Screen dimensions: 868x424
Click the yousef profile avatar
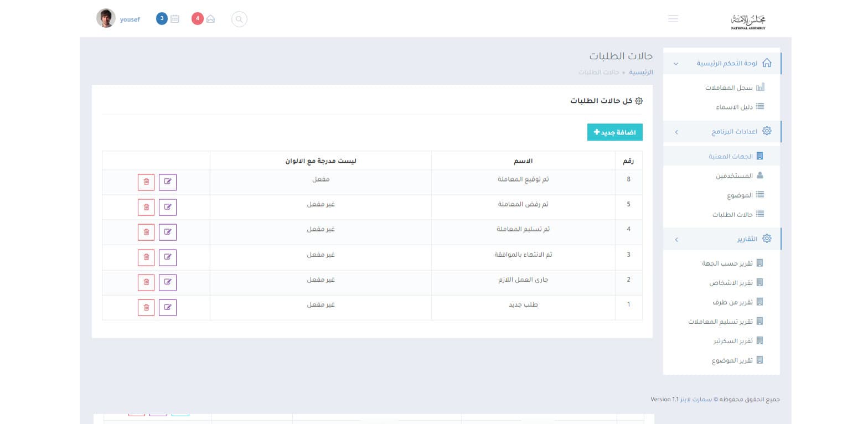pyautogui.click(x=106, y=18)
